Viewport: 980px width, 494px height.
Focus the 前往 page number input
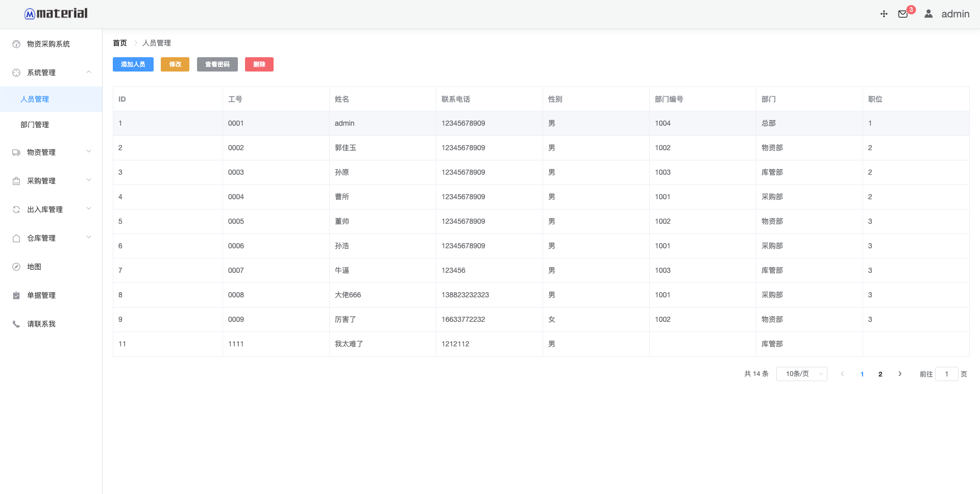947,374
